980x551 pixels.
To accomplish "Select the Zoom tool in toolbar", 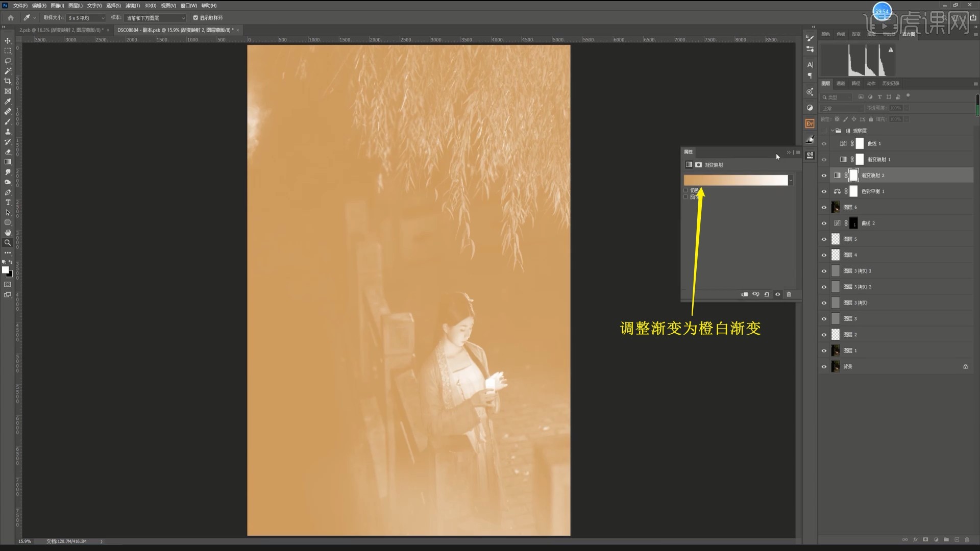I will coord(8,243).
